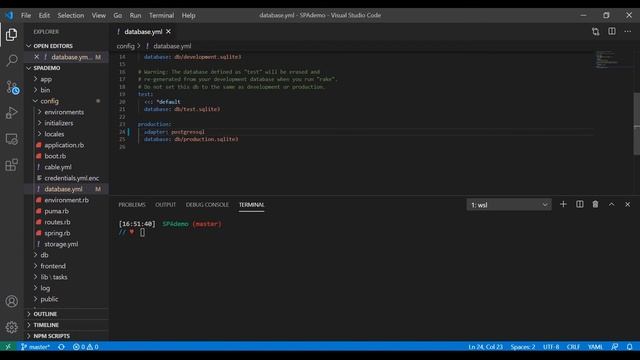Open the Remote Explorer view
Viewport: 640px width, 360px height.
tap(11, 139)
